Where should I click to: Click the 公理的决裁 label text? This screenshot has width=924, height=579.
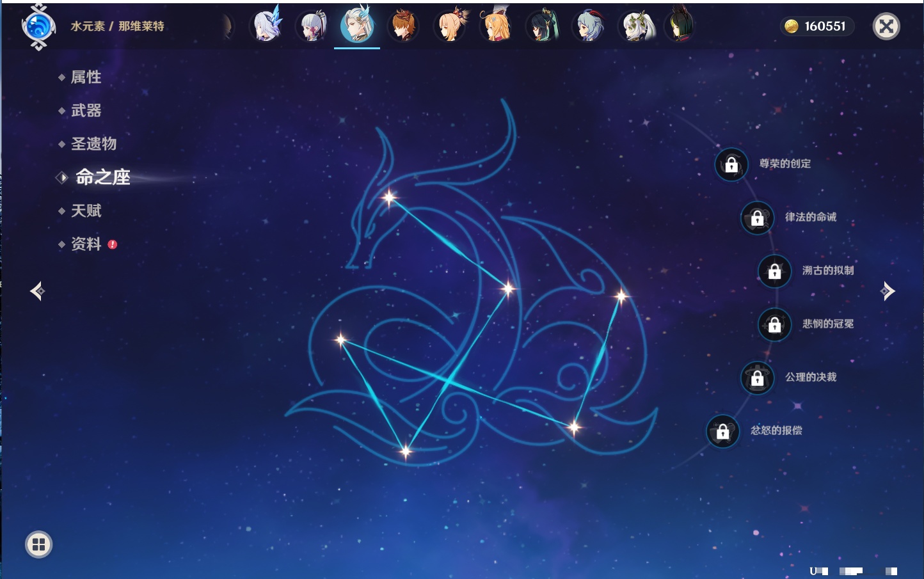click(x=811, y=377)
